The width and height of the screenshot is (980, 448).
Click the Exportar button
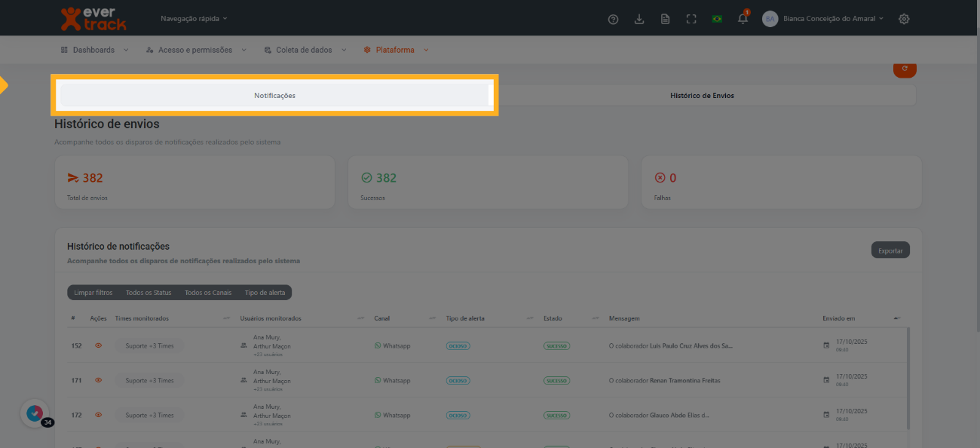[x=890, y=250]
